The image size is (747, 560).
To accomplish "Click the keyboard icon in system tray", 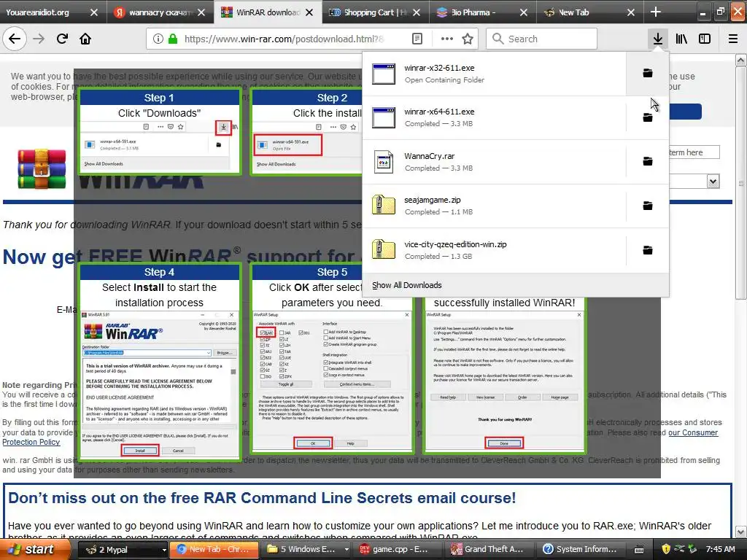I will [x=639, y=550].
